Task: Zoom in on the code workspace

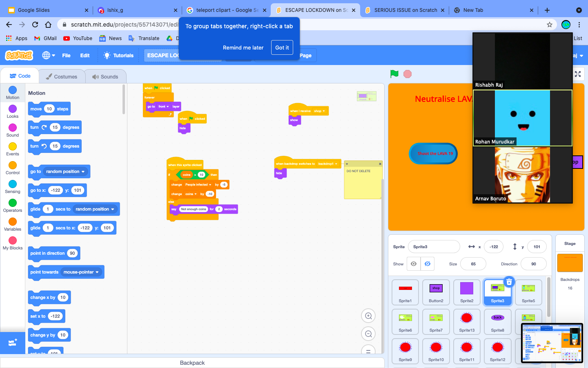Action: pyautogui.click(x=368, y=316)
